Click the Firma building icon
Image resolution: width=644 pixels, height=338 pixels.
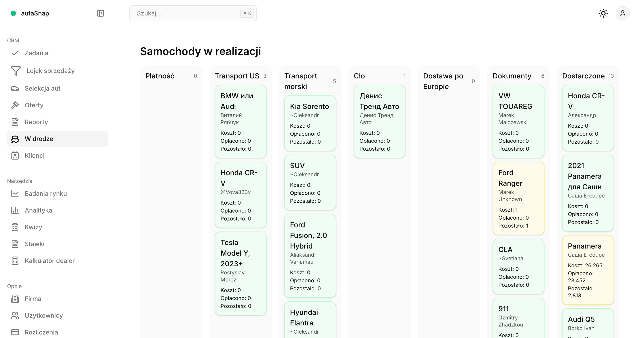point(15,299)
